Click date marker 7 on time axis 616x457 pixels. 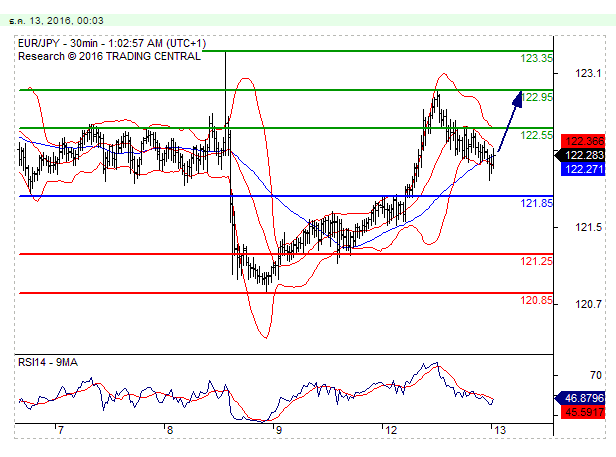pyautogui.click(x=60, y=430)
